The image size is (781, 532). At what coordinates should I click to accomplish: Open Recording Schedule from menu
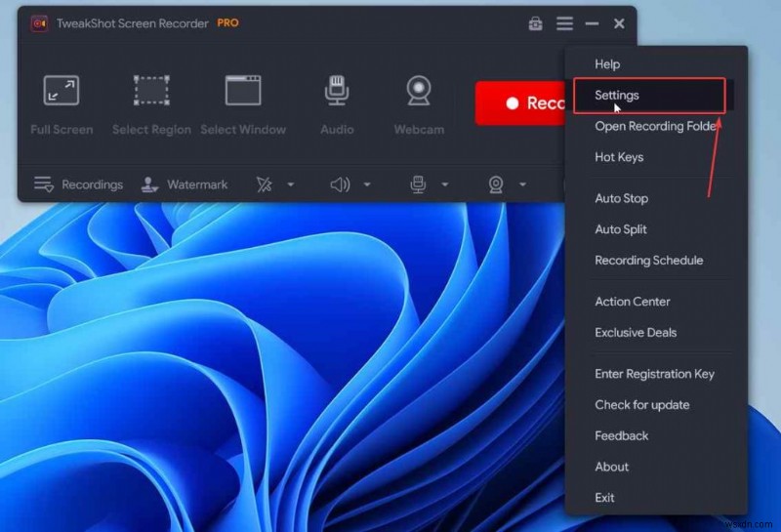tap(649, 260)
